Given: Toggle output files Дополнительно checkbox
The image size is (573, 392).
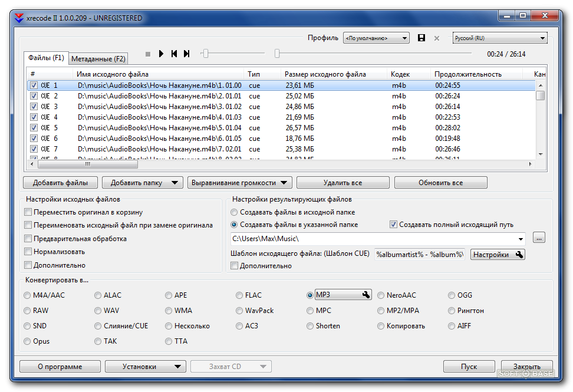Looking at the screenshot, I should point(234,266).
